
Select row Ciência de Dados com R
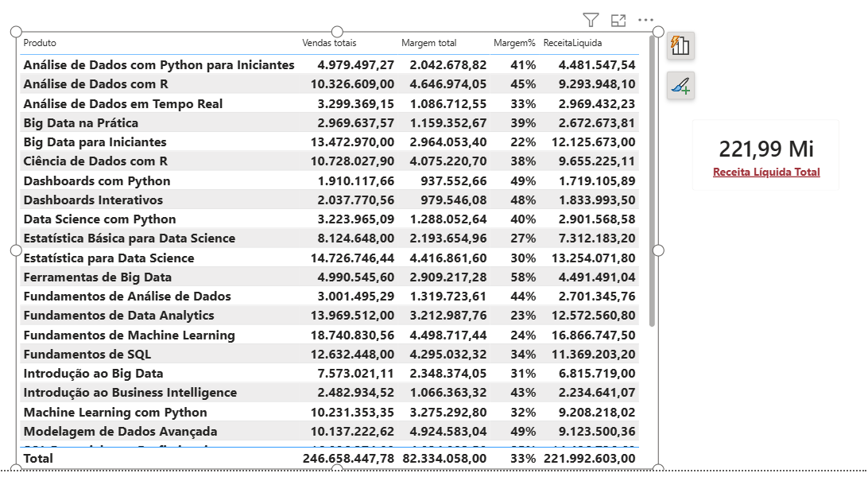[x=329, y=161]
